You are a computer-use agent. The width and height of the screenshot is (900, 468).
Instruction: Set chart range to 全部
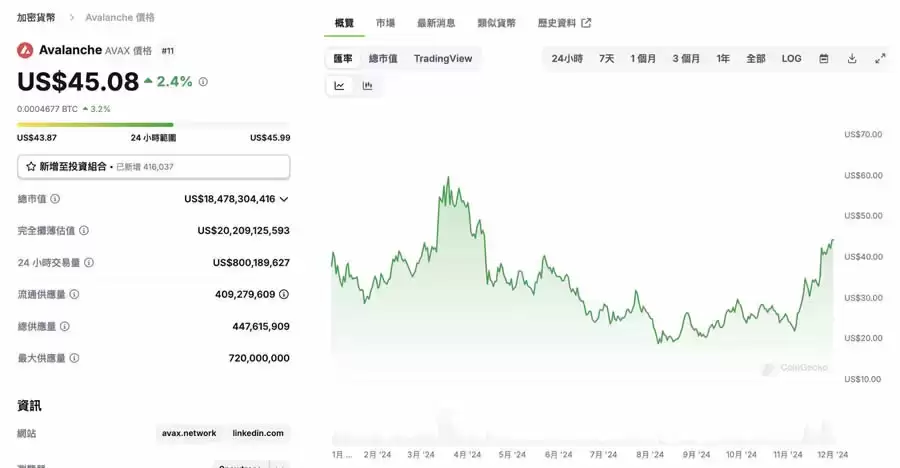coord(756,59)
